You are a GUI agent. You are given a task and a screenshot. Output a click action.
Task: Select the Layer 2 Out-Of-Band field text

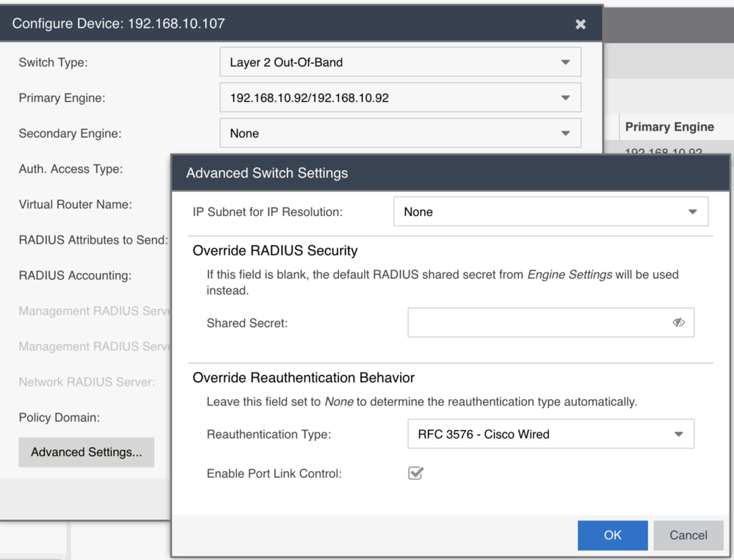point(286,62)
